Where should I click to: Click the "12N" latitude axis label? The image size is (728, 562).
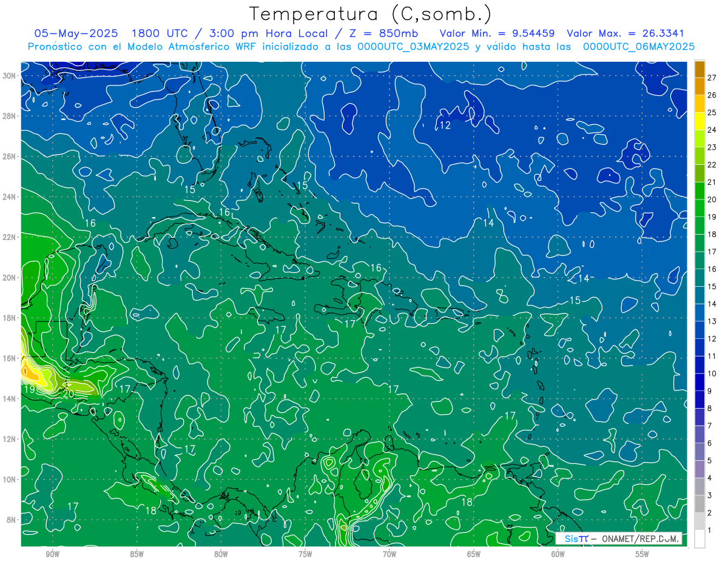point(10,439)
